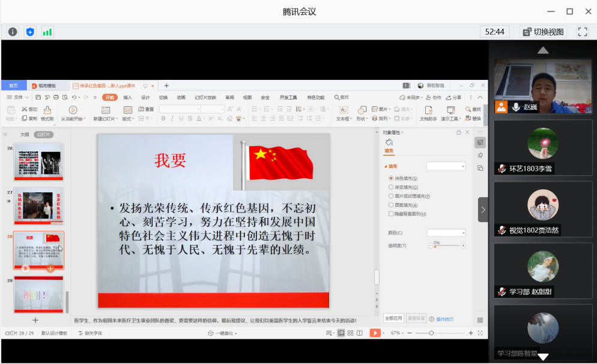Open the fill preset dropdown

[x=446, y=166]
